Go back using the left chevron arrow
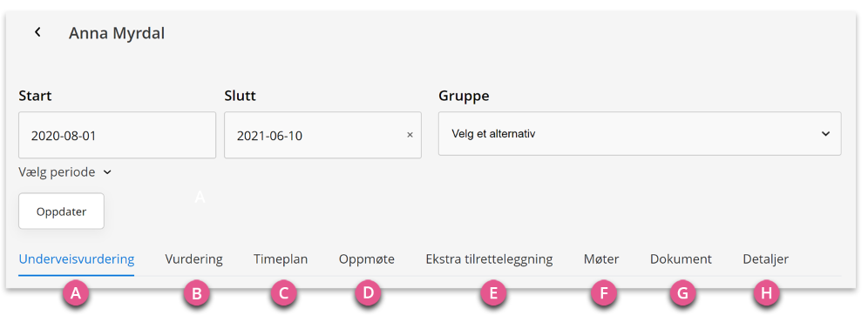Screen dimensions: 868x322 pos(37,32)
